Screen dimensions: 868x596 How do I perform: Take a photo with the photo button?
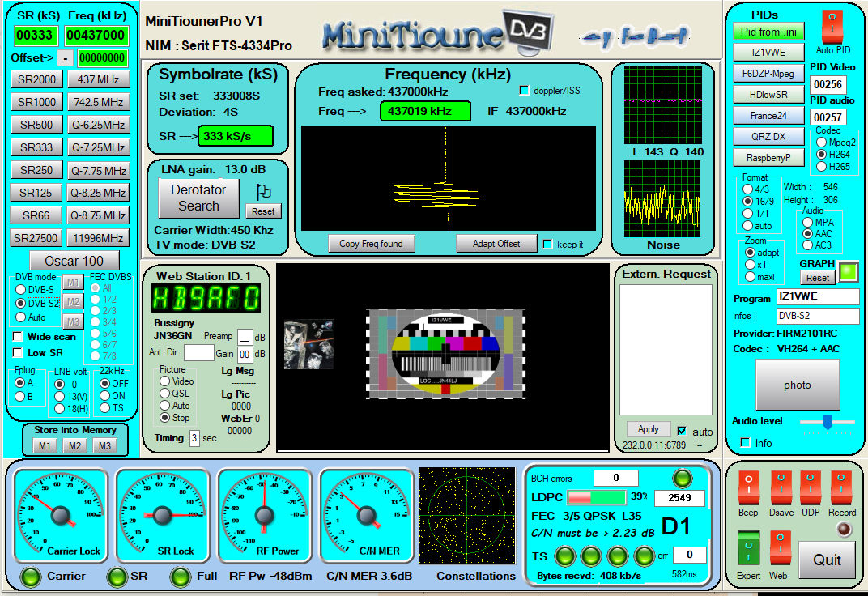coord(797,385)
